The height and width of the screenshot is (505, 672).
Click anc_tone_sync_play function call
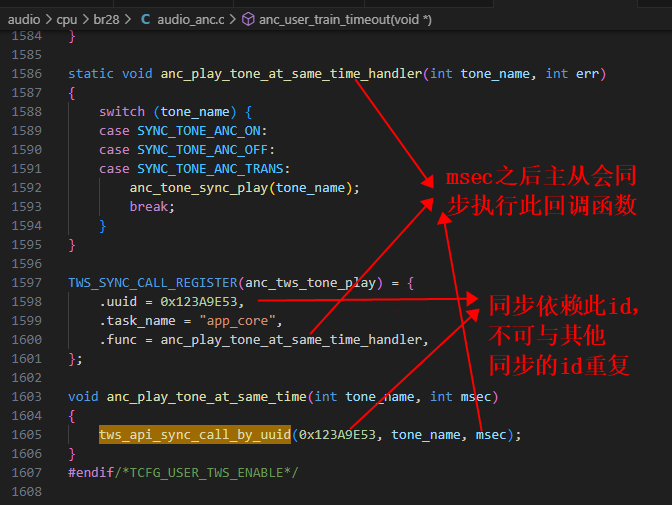click(x=199, y=188)
